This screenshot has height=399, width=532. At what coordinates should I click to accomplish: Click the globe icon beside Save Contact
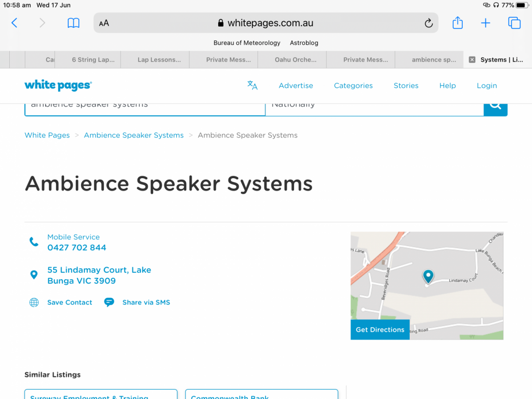34,302
